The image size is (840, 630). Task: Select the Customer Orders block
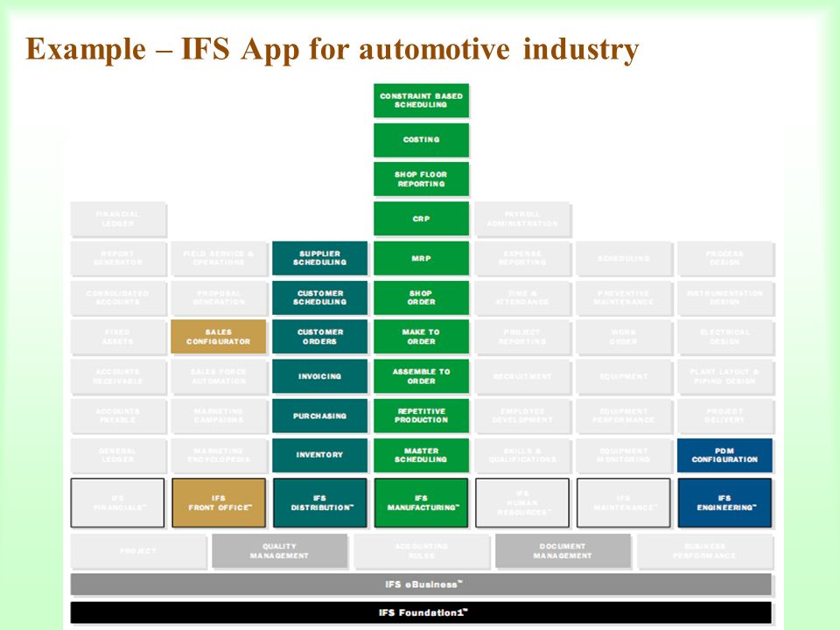[320, 336]
